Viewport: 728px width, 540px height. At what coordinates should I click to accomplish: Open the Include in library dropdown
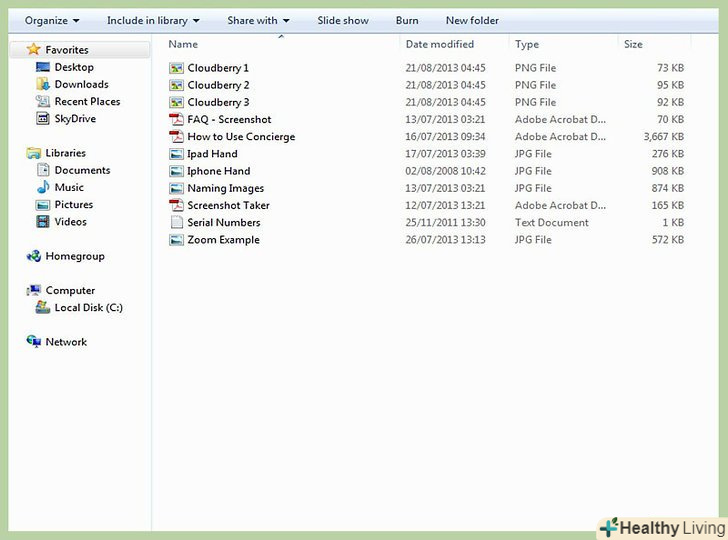153,20
